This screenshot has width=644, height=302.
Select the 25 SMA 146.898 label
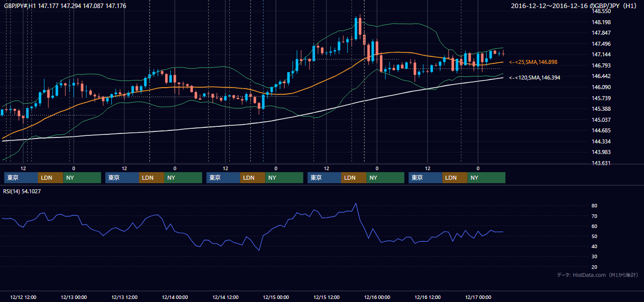point(533,62)
